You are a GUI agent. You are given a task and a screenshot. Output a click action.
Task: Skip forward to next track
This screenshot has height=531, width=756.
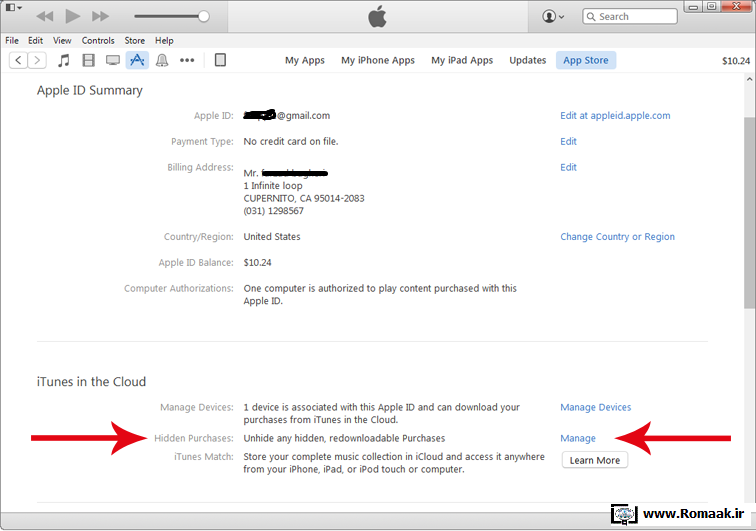[x=100, y=16]
